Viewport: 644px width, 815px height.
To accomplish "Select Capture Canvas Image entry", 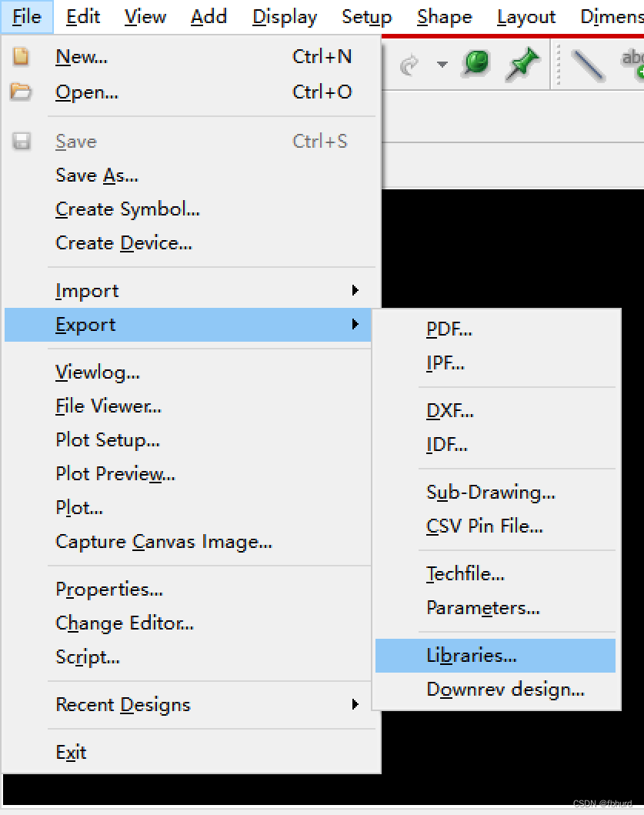I will pyautogui.click(x=164, y=542).
